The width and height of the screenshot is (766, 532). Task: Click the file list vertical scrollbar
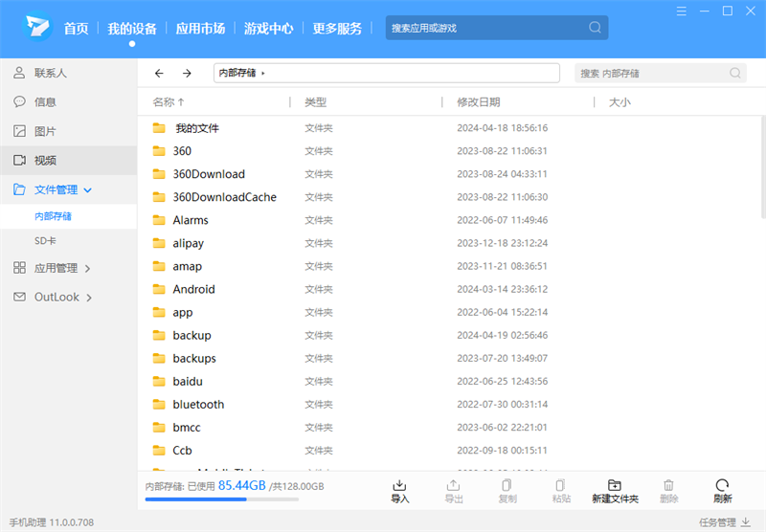tap(763, 166)
